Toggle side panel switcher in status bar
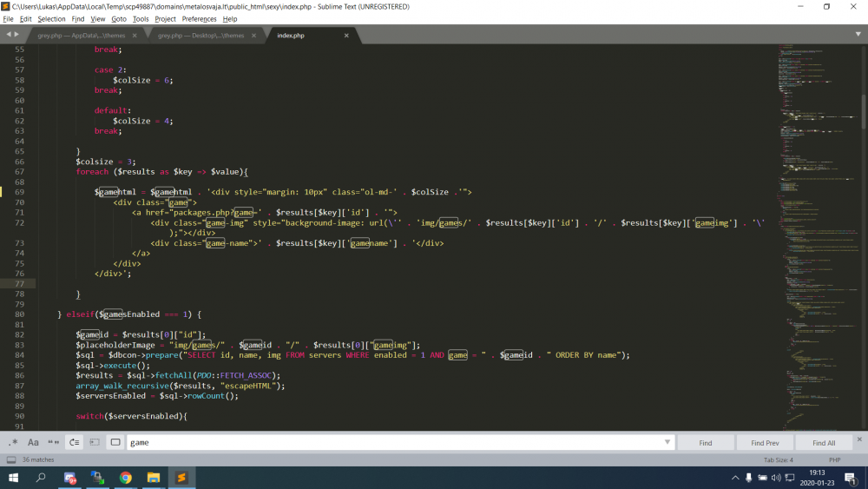Image resolution: width=868 pixels, height=489 pixels. tap(11, 459)
